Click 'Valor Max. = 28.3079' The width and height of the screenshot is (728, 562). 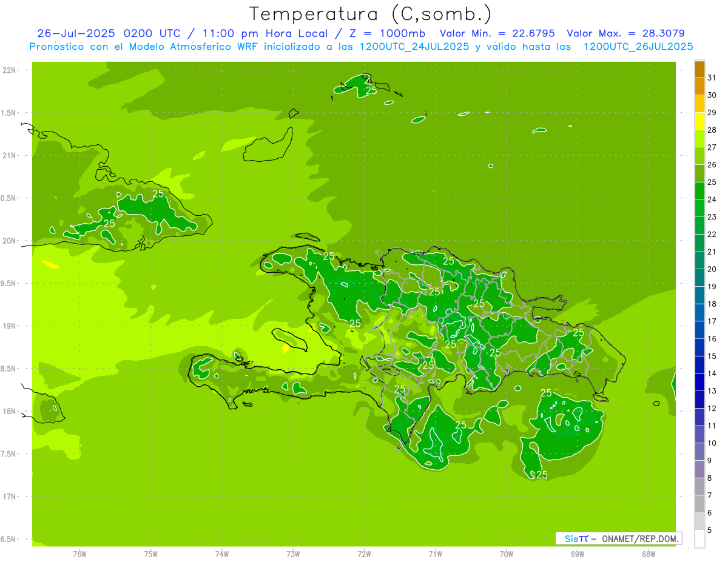tap(625, 33)
